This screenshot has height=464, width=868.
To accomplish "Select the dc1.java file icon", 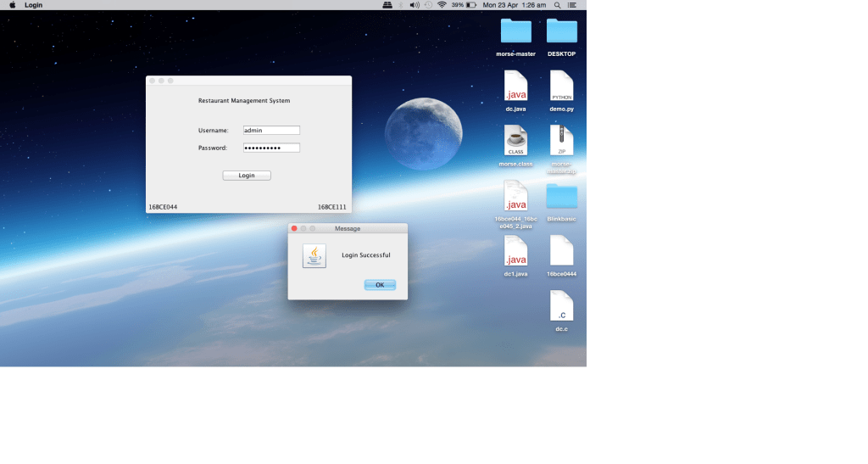I will (515, 251).
